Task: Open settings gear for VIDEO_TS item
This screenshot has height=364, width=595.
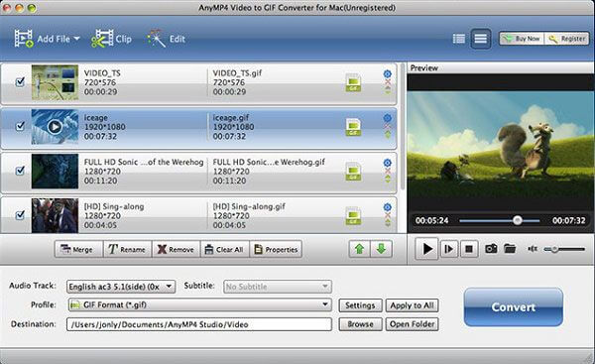Action: click(x=387, y=73)
